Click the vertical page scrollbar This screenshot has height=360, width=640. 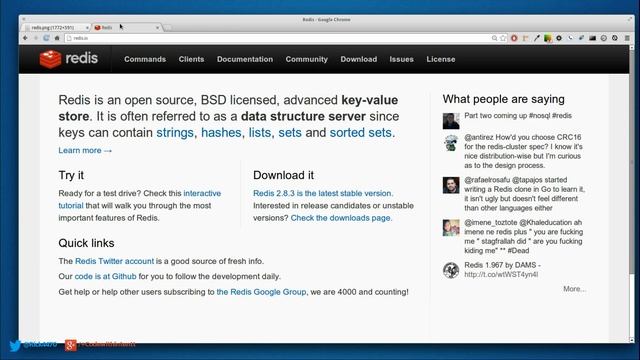click(632, 194)
